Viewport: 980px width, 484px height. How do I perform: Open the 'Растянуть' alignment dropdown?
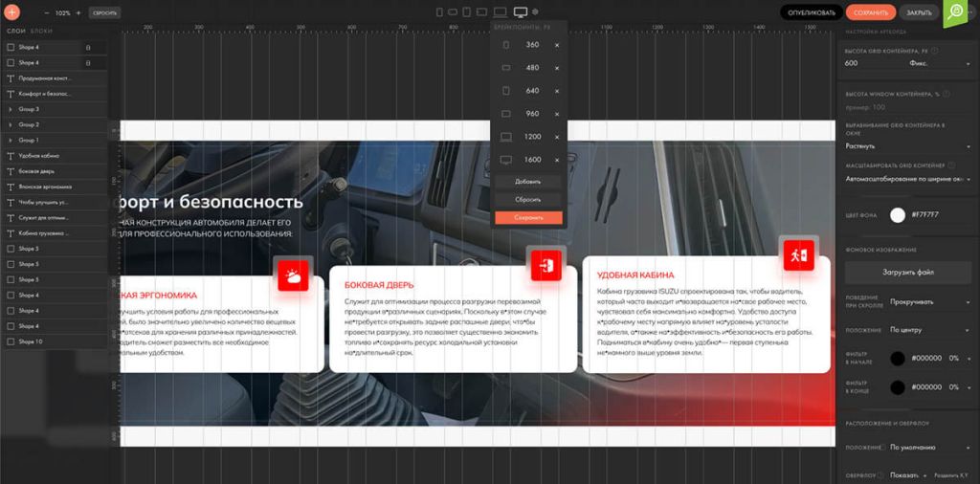tap(906, 146)
